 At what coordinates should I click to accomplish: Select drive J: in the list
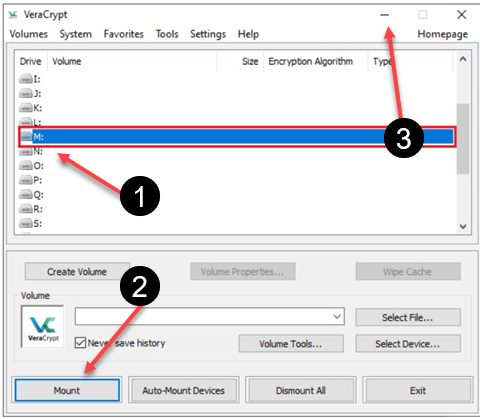[30, 94]
